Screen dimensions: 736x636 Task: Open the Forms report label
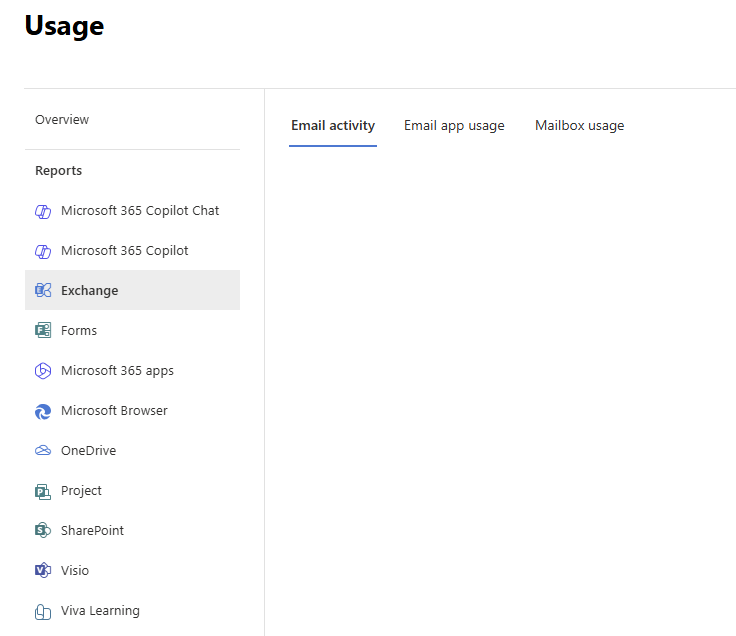pyautogui.click(x=79, y=330)
